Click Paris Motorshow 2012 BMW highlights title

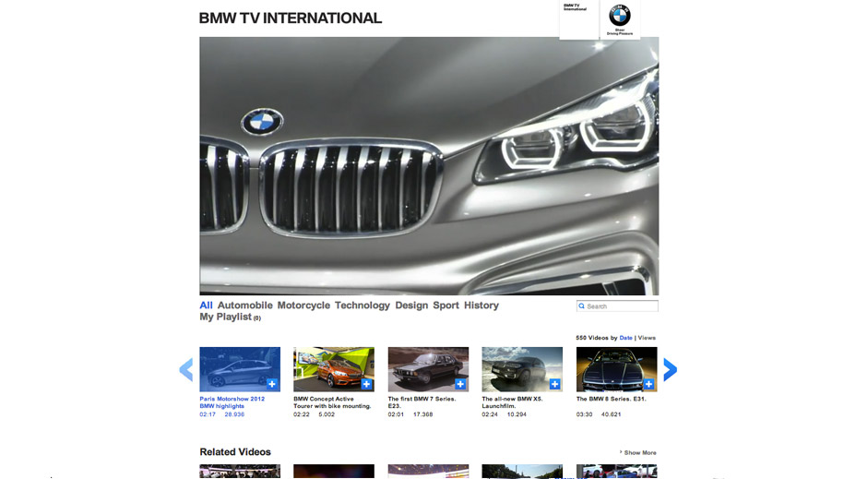tap(232, 402)
